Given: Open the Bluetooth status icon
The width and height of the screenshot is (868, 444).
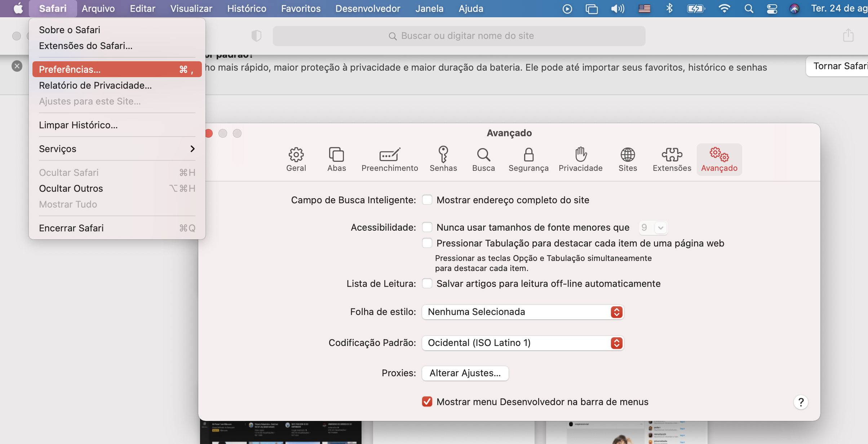Looking at the screenshot, I should click(669, 9).
